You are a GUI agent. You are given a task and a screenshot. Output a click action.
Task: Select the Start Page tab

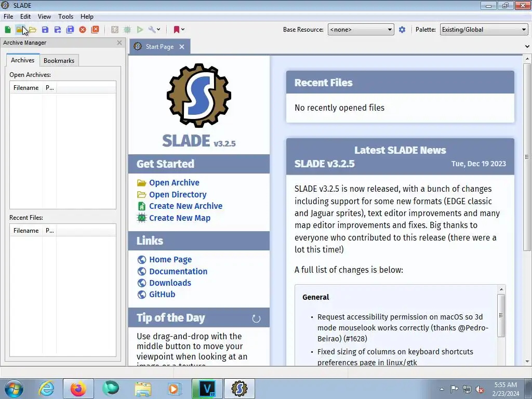159,46
